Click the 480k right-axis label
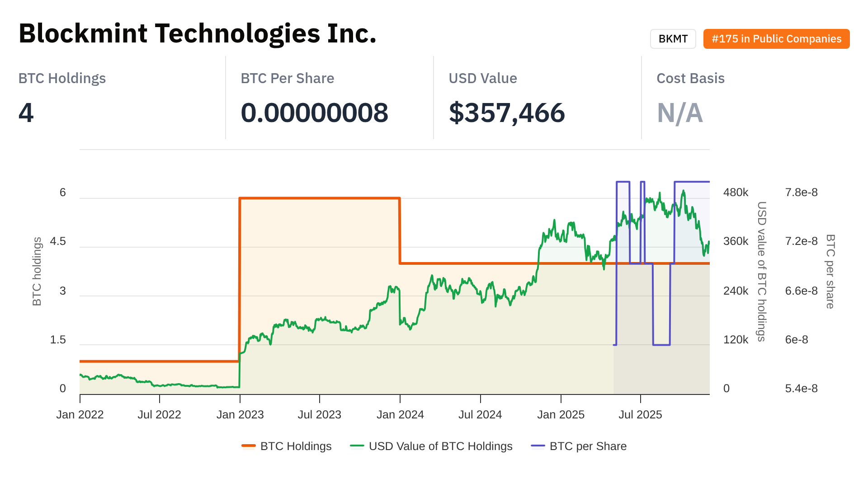The height and width of the screenshot is (488, 868). (x=736, y=192)
